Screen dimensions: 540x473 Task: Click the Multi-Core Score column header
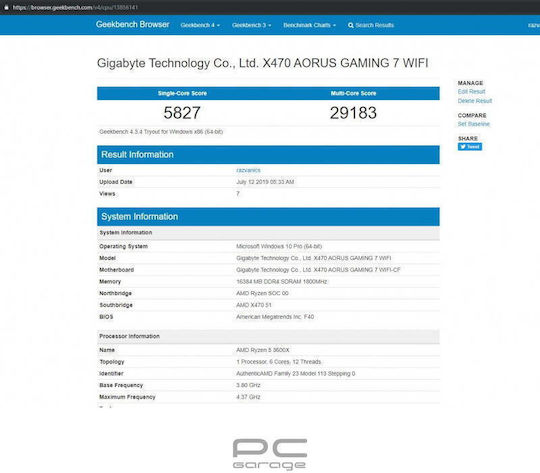[x=353, y=93]
